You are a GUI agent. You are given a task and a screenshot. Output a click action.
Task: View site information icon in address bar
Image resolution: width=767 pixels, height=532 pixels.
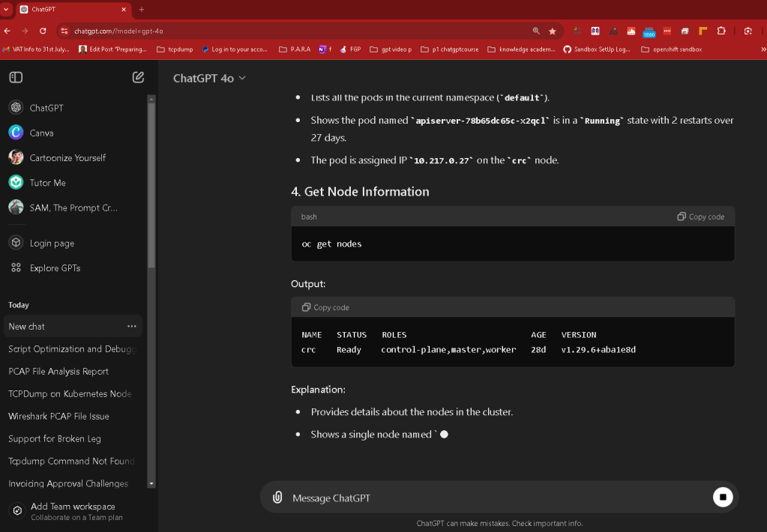pos(64,31)
